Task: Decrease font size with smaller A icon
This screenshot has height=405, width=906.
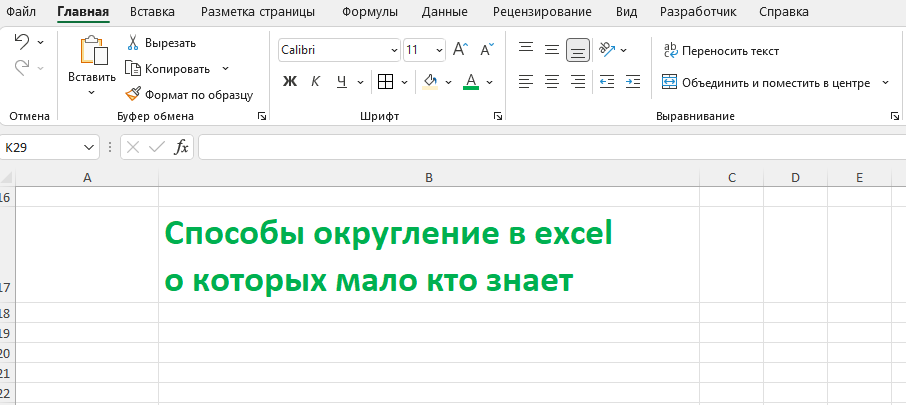Action: 487,50
